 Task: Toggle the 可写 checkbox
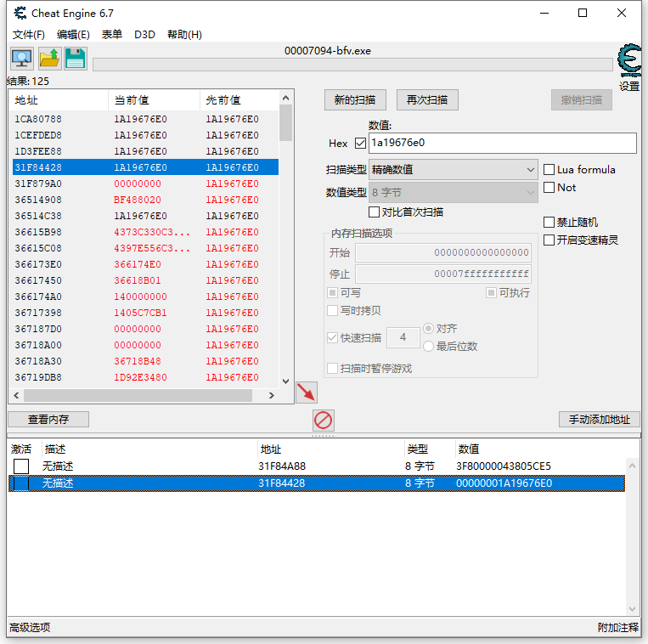(x=332, y=293)
